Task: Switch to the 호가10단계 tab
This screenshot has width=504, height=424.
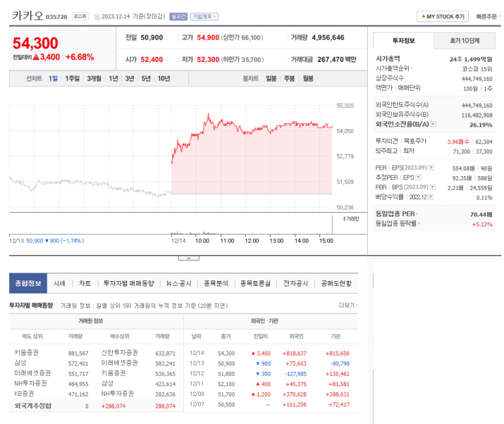Action: pos(464,40)
